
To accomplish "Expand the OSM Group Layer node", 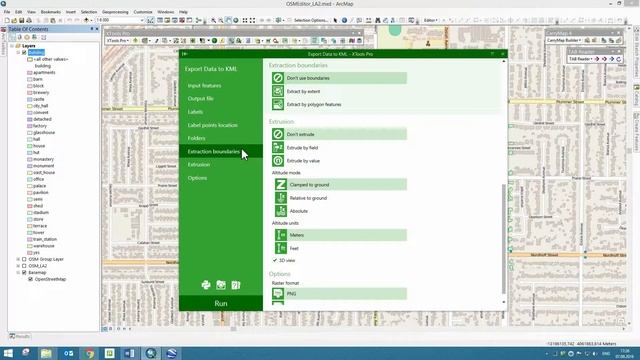I will (x=18, y=259).
